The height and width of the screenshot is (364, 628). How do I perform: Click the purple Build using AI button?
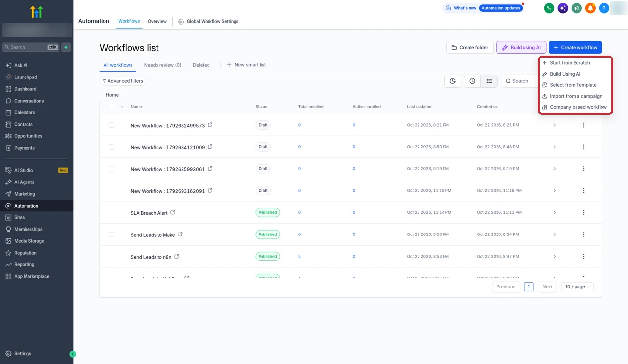[x=521, y=48]
